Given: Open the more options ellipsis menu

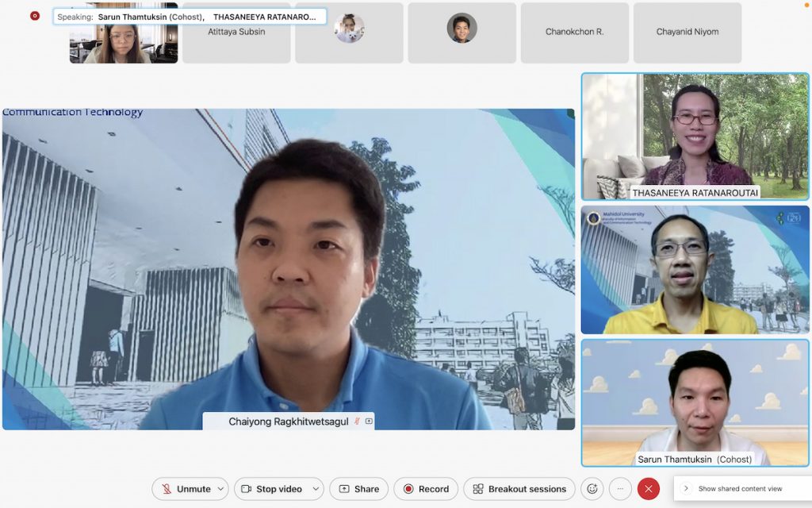Looking at the screenshot, I should [x=620, y=489].
